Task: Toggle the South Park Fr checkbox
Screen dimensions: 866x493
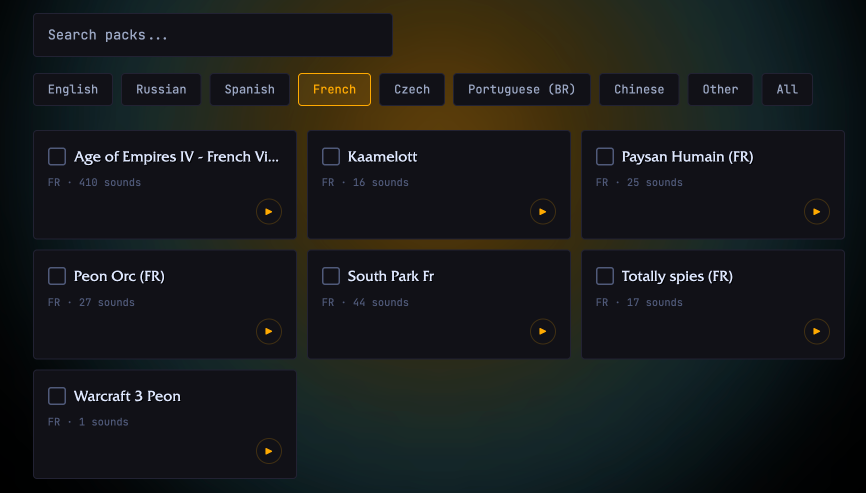Action: tap(331, 276)
